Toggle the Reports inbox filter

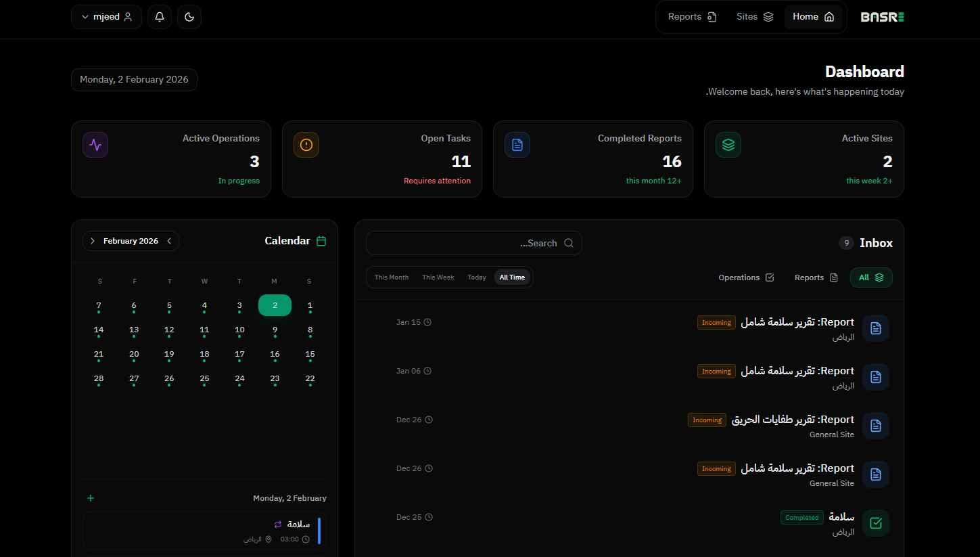815,277
